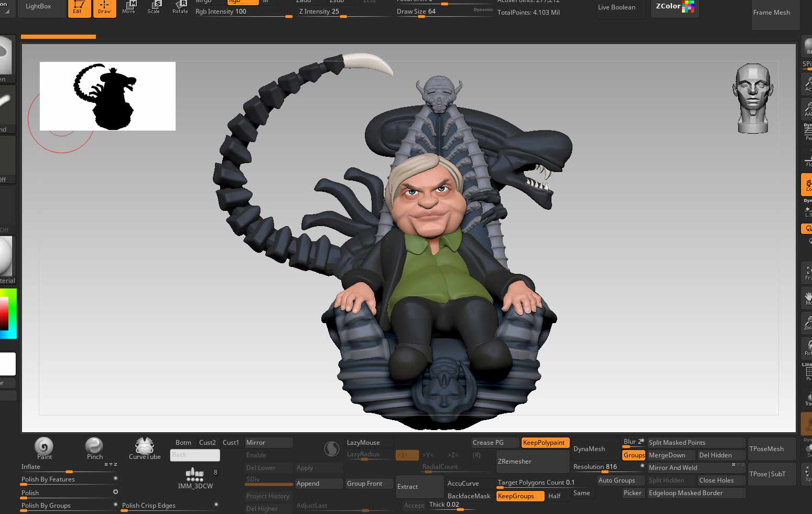Click the silhouette reference thumbnail
The height and width of the screenshot is (514, 812).
pos(107,96)
